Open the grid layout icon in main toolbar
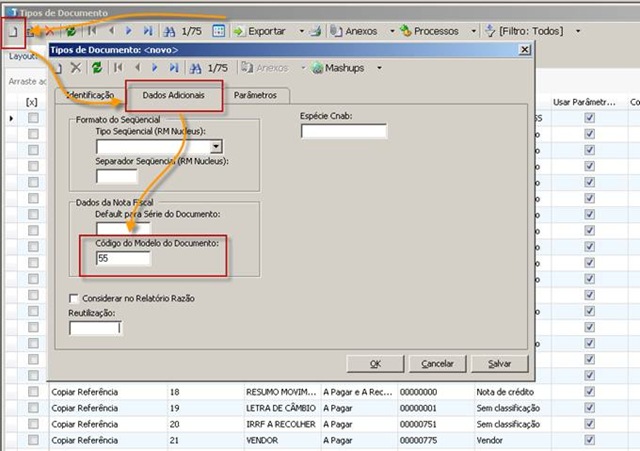The image size is (640, 451). [219, 31]
